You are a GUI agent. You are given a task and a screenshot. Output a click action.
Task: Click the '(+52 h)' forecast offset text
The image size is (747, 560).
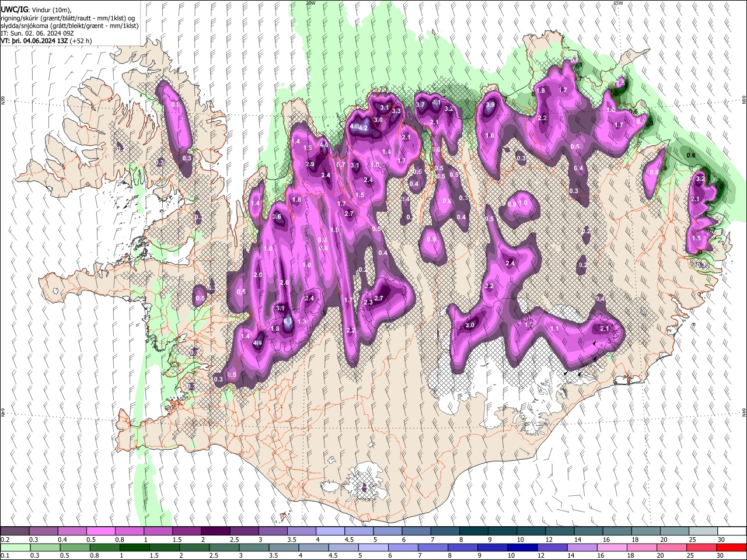(81, 41)
